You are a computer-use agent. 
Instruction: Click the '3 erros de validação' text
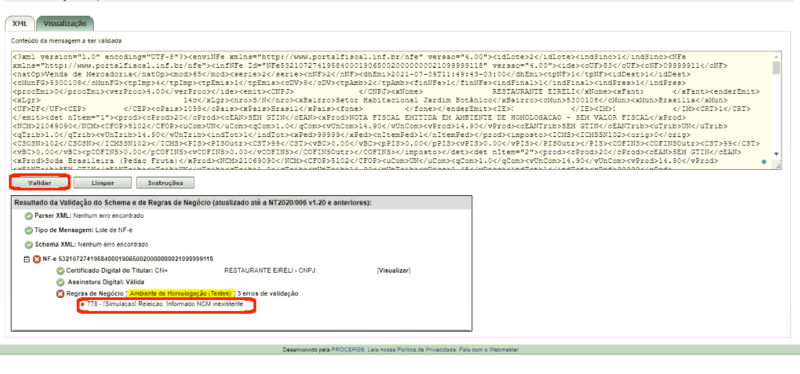pos(268,294)
